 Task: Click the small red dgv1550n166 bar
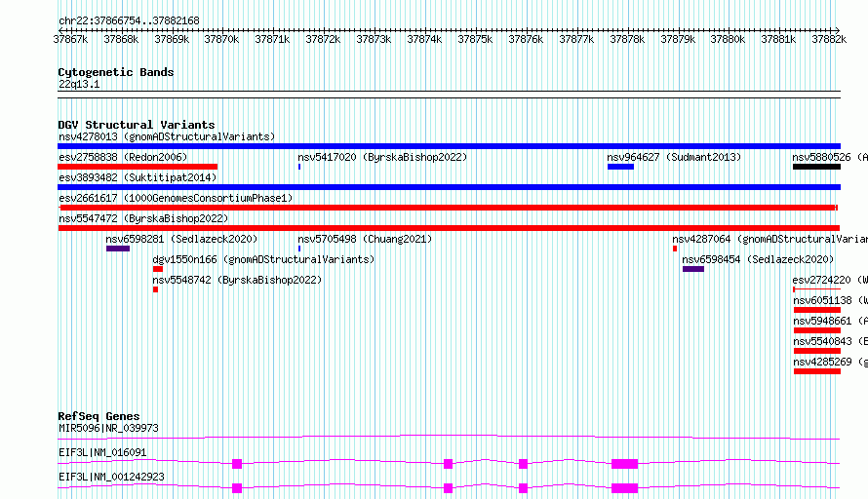point(158,269)
